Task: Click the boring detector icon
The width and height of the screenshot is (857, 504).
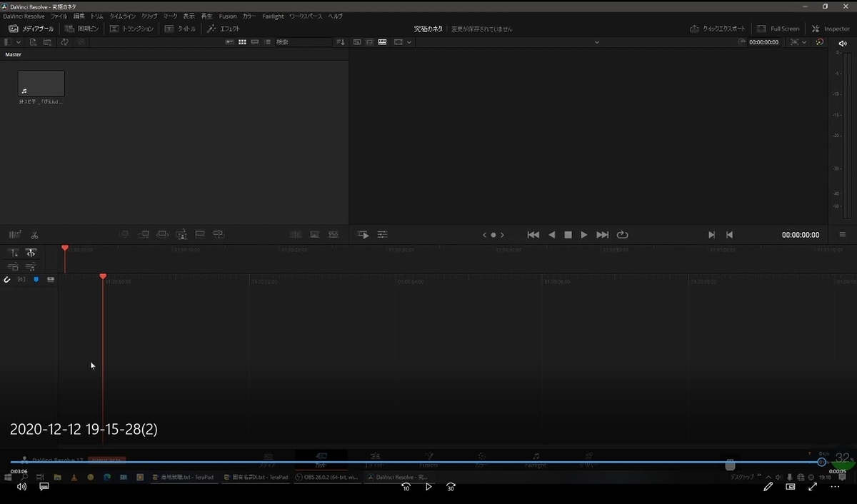Action: (15, 234)
